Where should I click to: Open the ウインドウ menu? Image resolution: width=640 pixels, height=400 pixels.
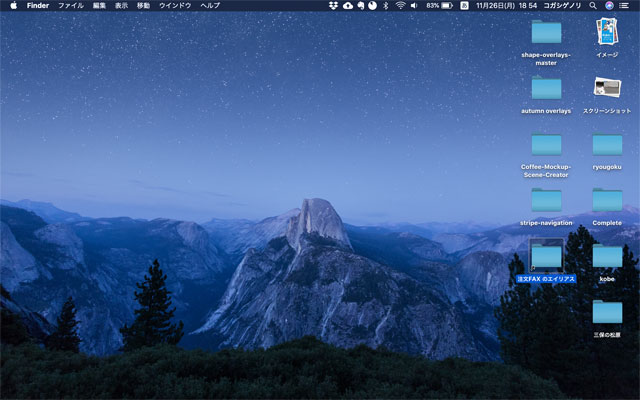pyautogui.click(x=175, y=6)
